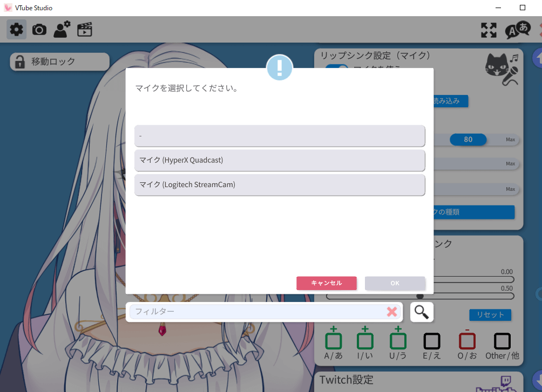Click the blue info exclamation icon
The height and width of the screenshot is (392, 542).
click(x=280, y=67)
